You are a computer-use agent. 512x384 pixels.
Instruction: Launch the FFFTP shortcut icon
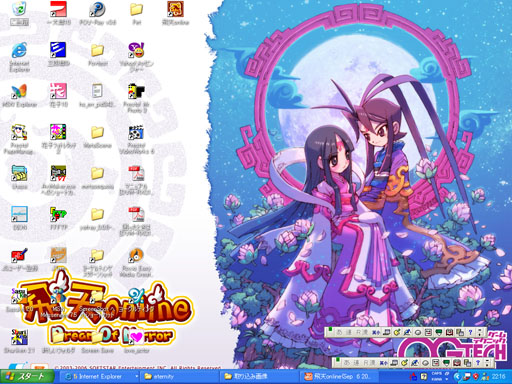click(58, 214)
